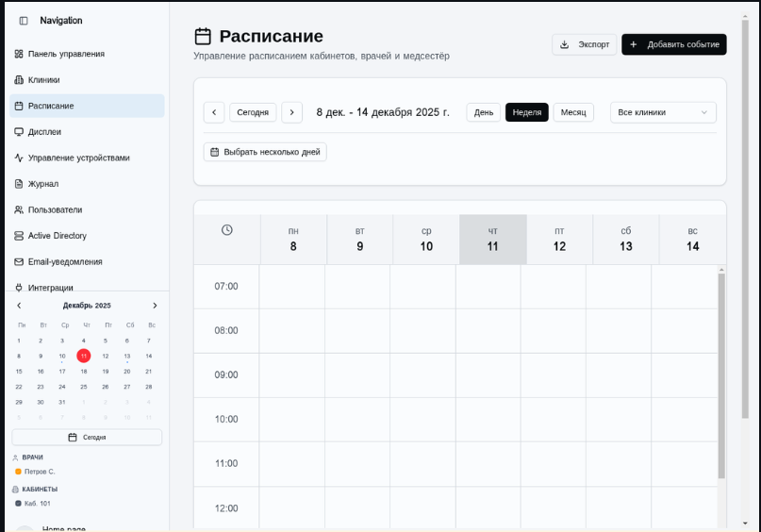Click Сегодня under the mini calendar
The height and width of the screenshot is (532, 761).
click(87, 438)
